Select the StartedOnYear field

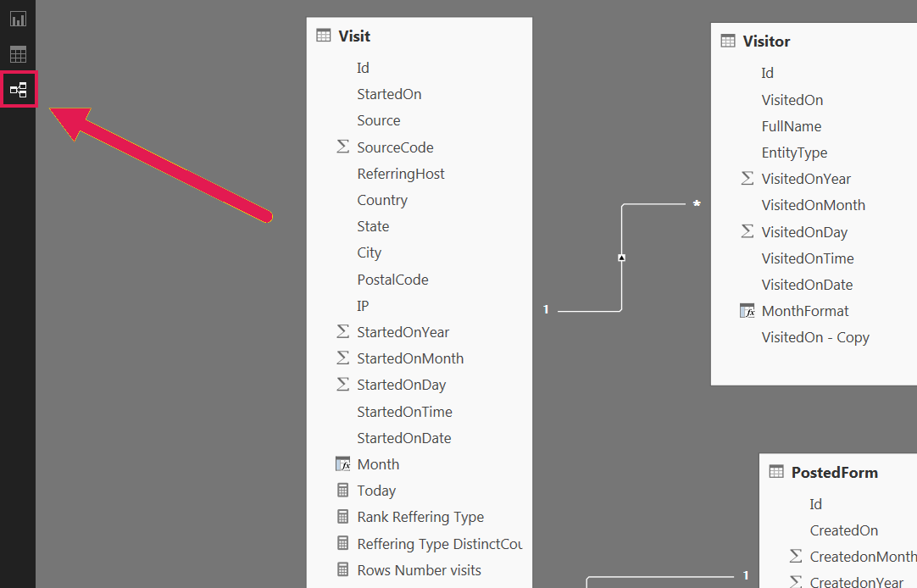pyautogui.click(x=403, y=332)
